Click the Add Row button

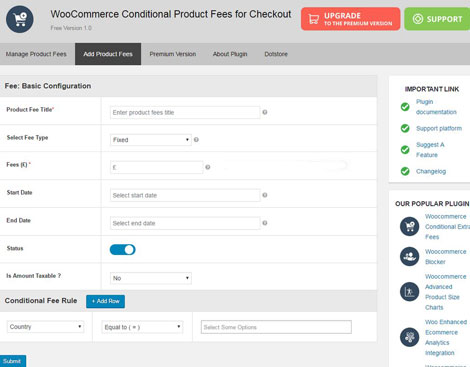[106, 301]
